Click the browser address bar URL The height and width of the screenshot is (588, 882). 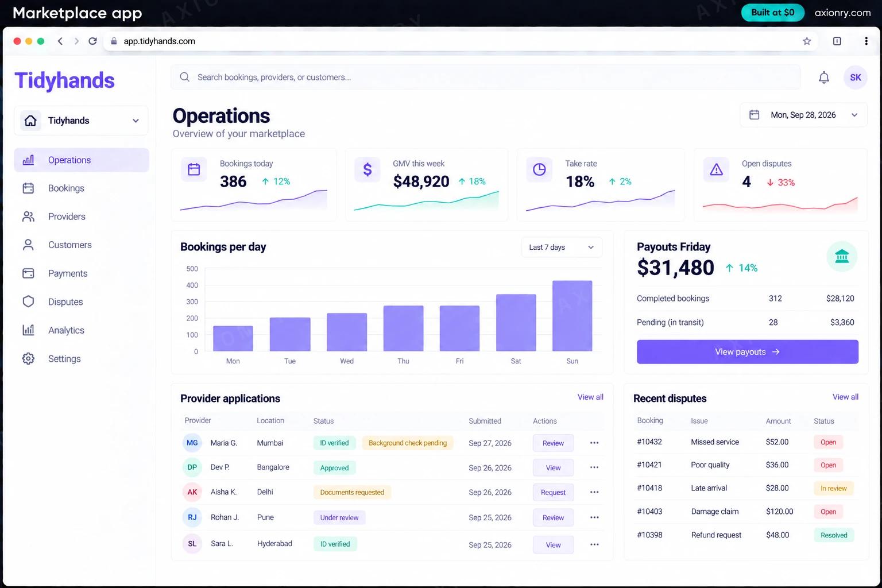[x=159, y=41]
